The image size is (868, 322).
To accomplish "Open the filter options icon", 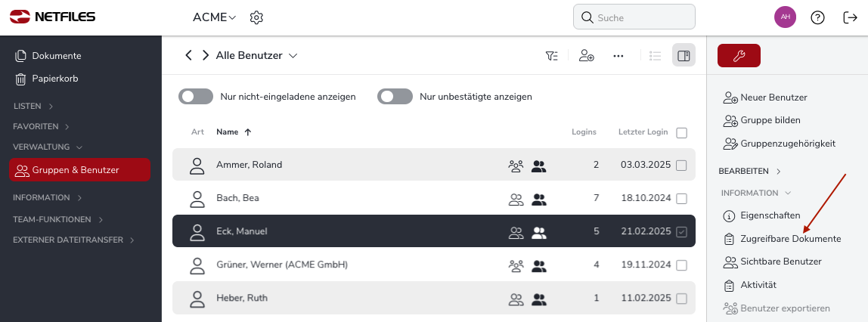I will pos(551,55).
